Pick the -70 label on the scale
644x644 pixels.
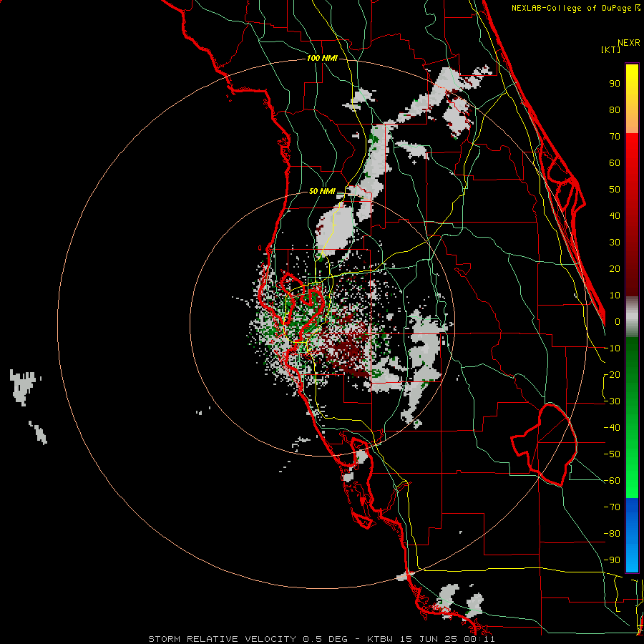pos(612,507)
